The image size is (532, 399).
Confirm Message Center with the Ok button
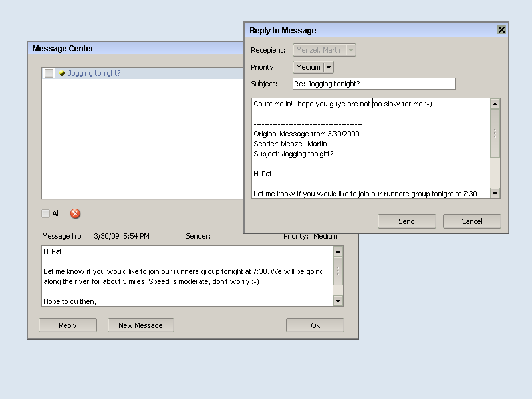(315, 325)
